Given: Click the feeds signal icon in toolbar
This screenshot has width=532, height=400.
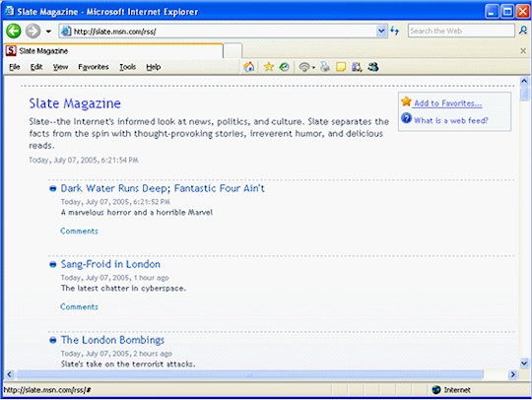Looking at the screenshot, I should pyautogui.click(x=304, y=67).
